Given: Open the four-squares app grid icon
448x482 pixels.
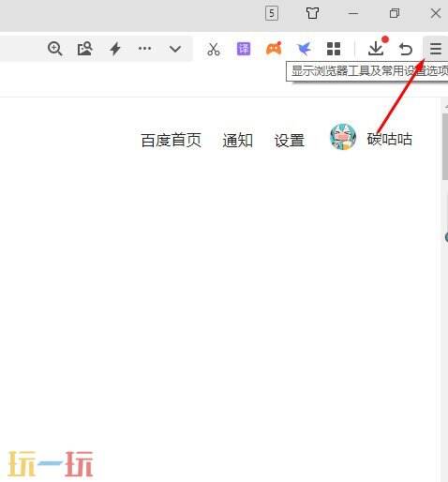Looking at the screenshot, I should pos(334,49).
